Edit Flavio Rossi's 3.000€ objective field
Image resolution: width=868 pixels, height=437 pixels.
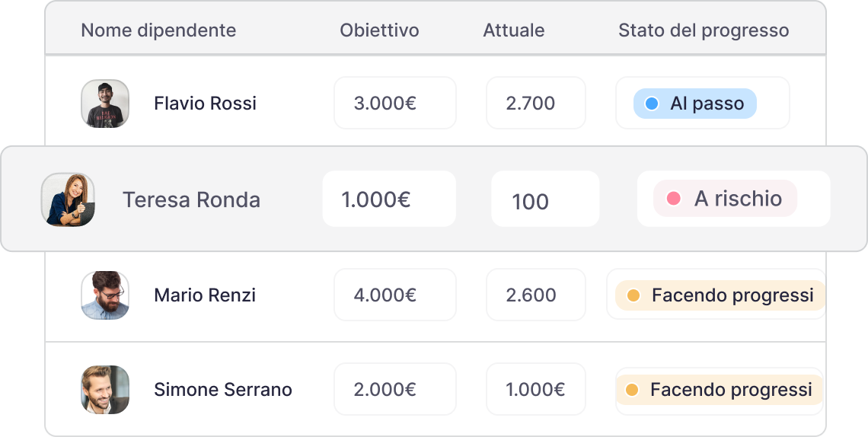click(394, 104)
